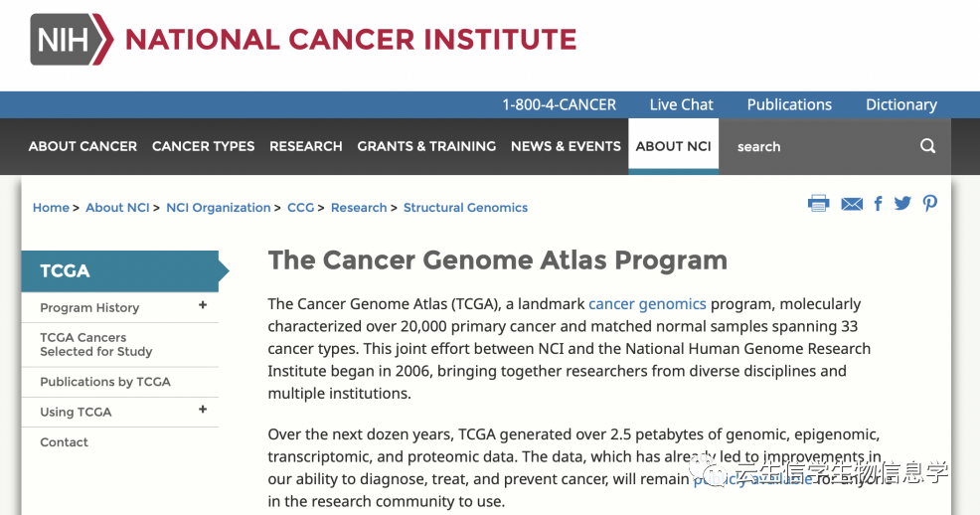
Task: Go to Structural Genomics breadcrumb
Action: coord(465,208)
